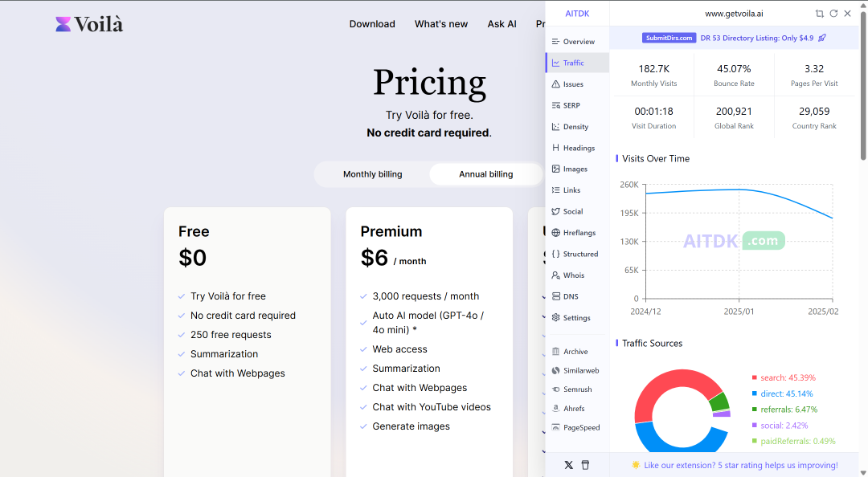Click the Visits Over Time heading

coord(656,159)
